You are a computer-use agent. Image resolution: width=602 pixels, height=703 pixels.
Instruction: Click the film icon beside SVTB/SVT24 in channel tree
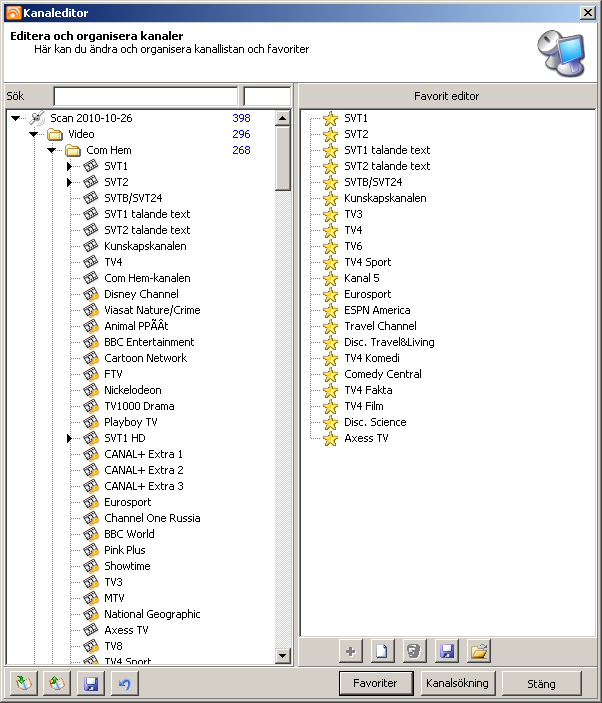tap(91, 198)
